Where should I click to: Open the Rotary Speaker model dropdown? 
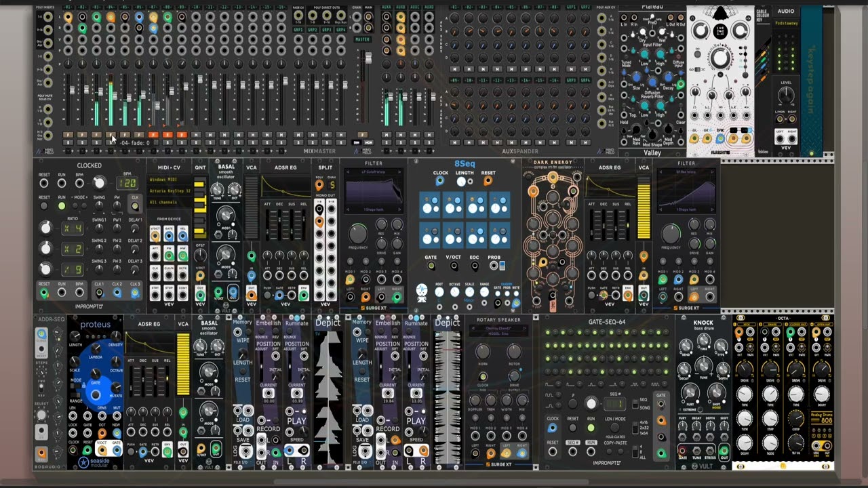point(498,332)
